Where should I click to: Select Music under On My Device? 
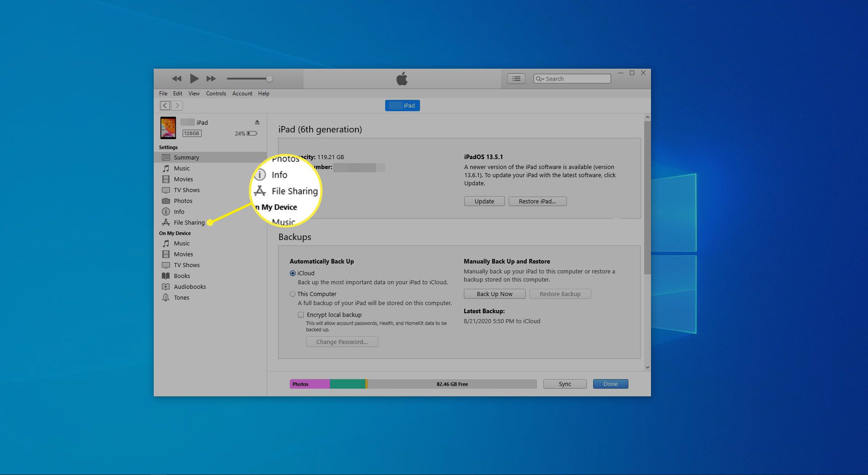pos(210,243)
